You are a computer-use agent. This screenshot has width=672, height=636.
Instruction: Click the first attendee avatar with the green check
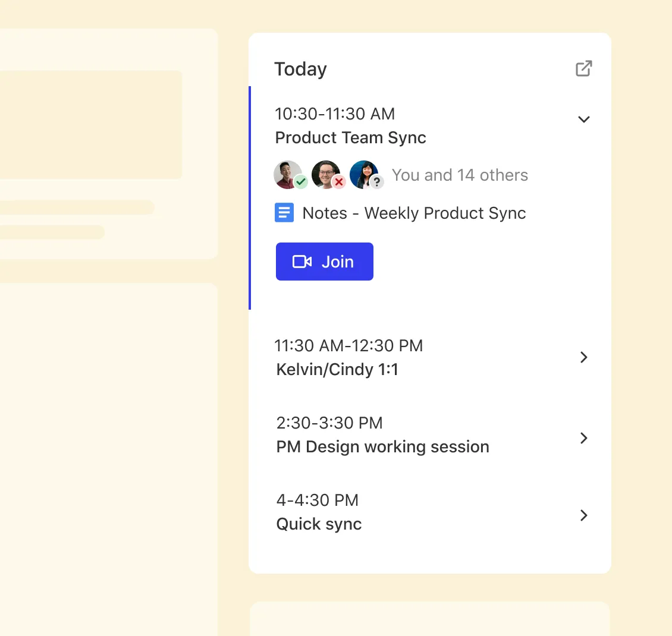coord(287,174)
